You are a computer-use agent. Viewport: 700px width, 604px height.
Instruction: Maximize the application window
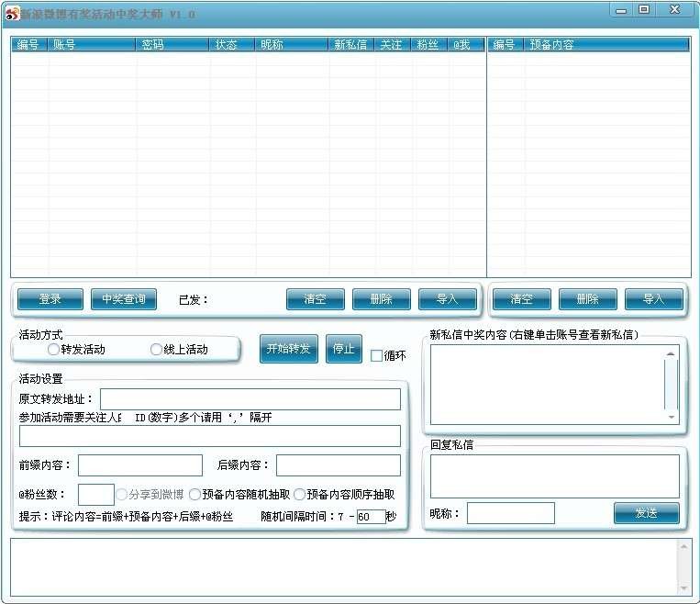tap(644, 10)
